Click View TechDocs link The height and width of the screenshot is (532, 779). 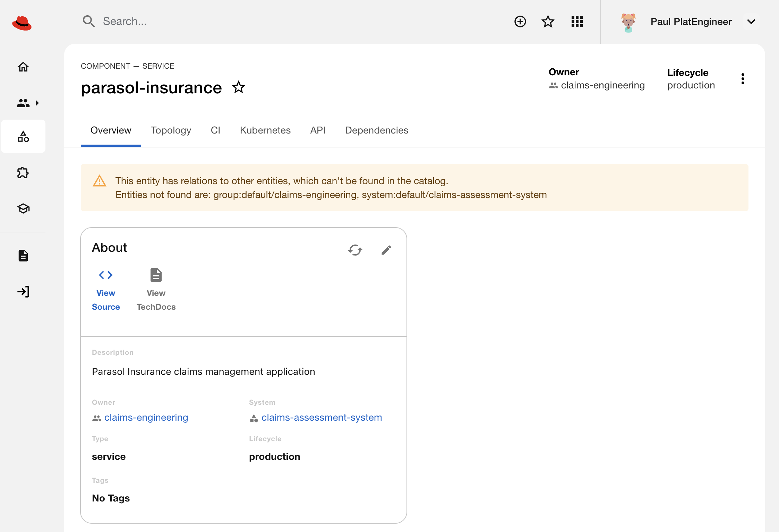[x=156, y=290]
